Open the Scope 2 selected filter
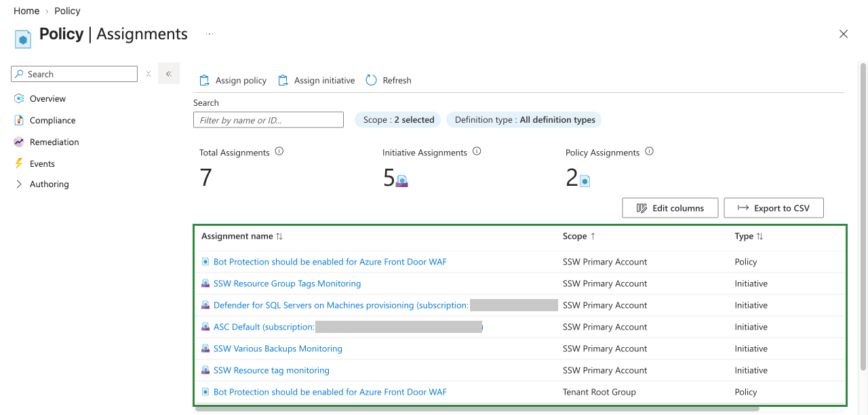Image resolution: width=868 pixels, height=415 pixels. click(x=398, y=120)
